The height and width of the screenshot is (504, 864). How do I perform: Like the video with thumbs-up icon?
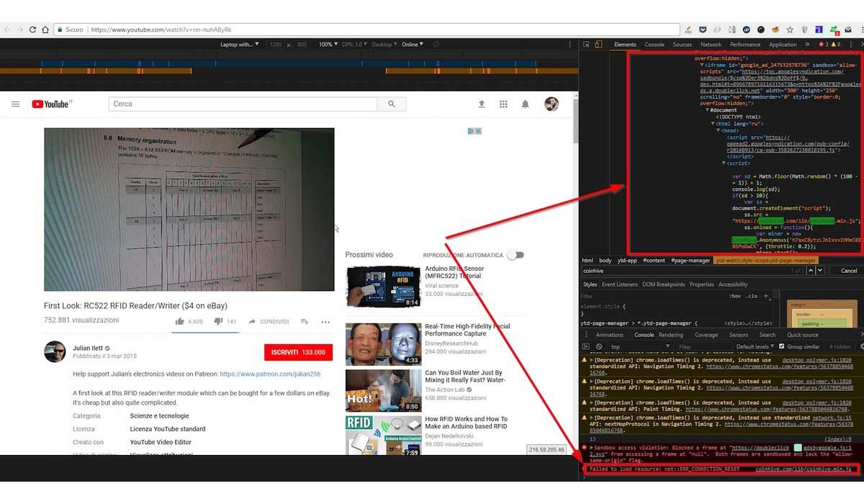click(x=180, y=322)
